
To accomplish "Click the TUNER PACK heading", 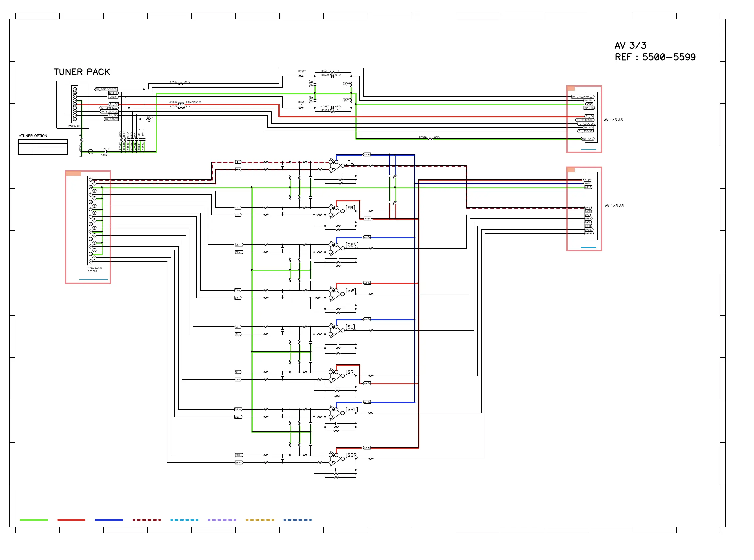I will pos(82,72).
